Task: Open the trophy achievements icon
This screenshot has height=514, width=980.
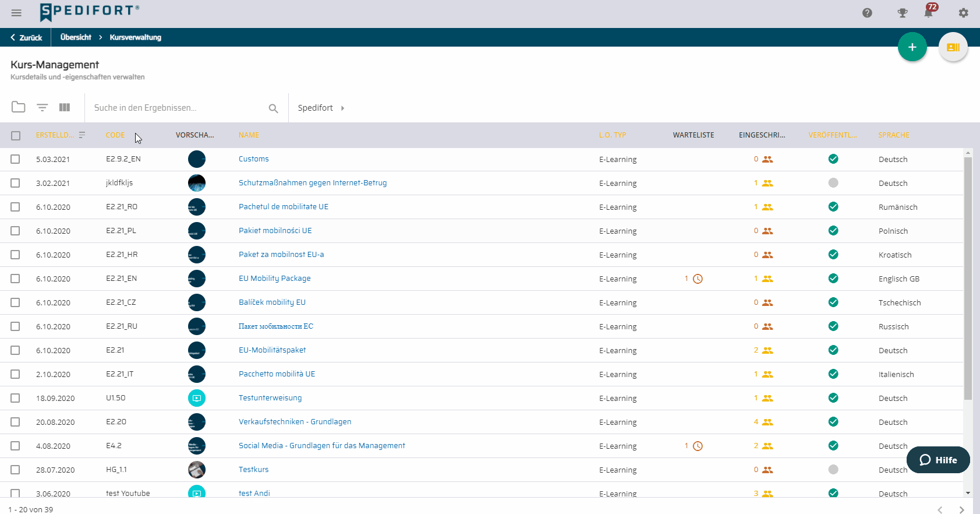Action: click(x=903, y=13)
